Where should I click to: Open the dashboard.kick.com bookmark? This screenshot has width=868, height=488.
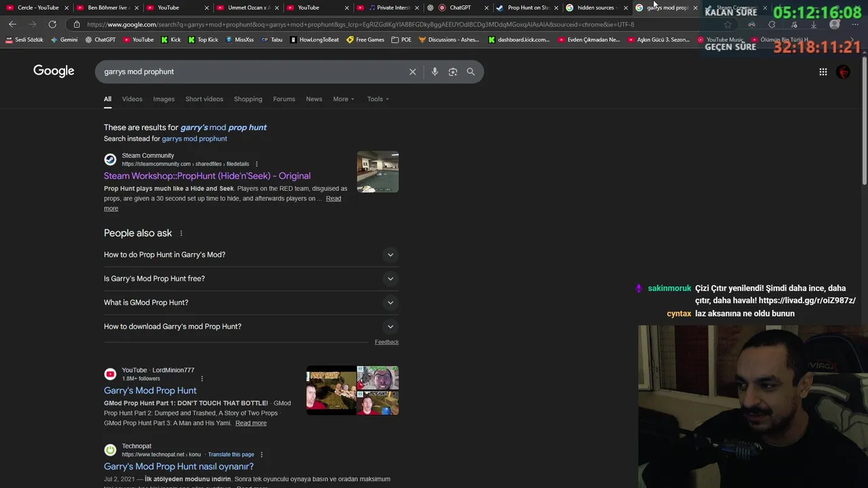tap(519, 39)
